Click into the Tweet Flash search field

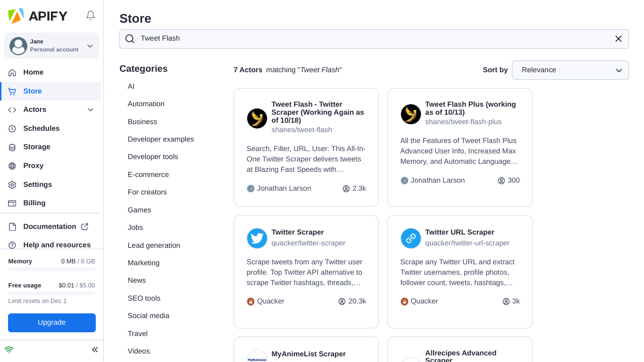pos(368,39)
